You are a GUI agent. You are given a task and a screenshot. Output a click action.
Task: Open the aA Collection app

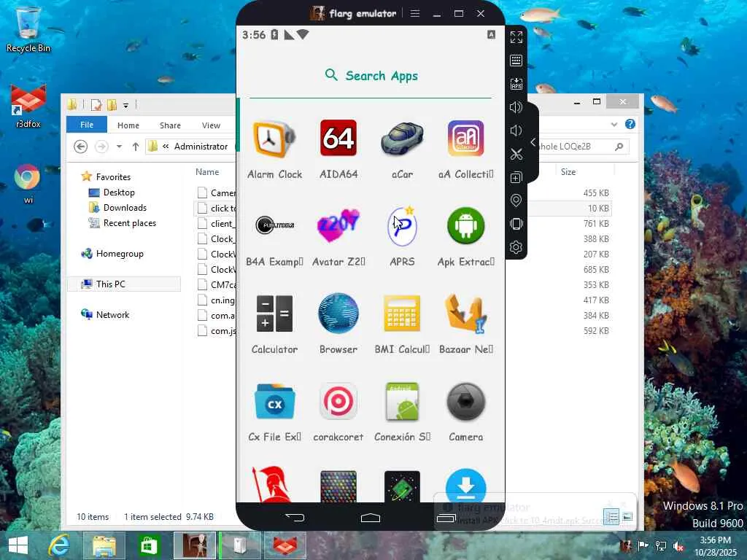pyautogui.click(x=465, y=138)
